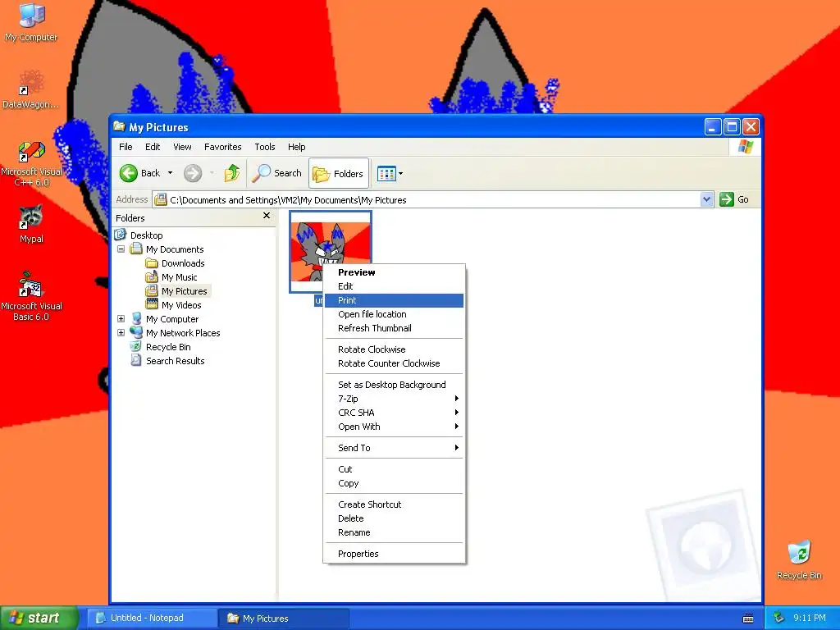Screen dimensions: 840x630
Task: Open the View menu
Action: pyautogui.click(x=182, y=147)
